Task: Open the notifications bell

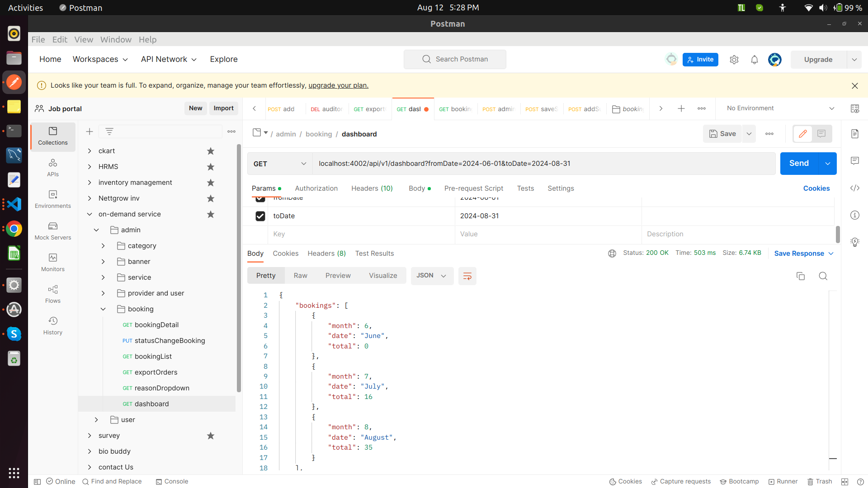Action: pyautogui.click(x=754, y=60)
